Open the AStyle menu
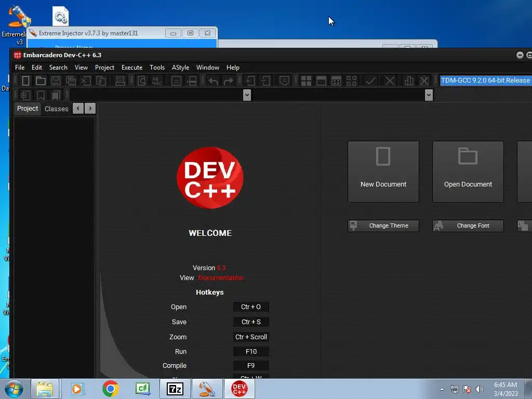This screenshot has height=399, width=532. [180, 68]
